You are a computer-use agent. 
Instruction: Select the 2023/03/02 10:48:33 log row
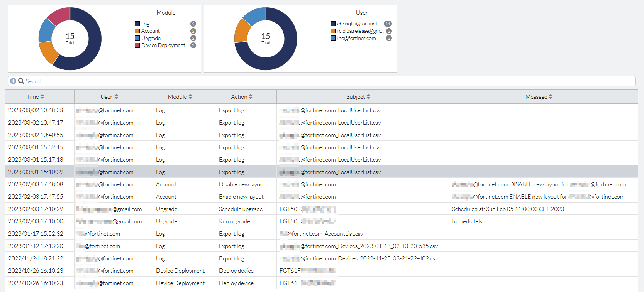pyautogui.click(x=36, y=110)
